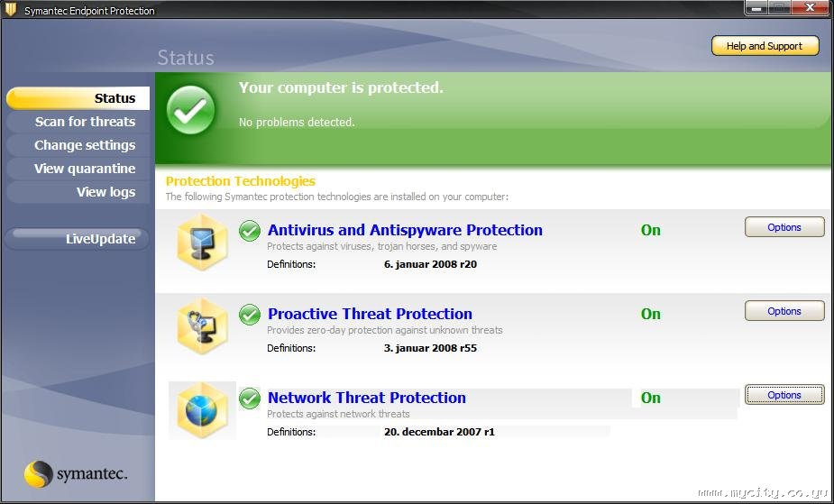The width and height of the screenshot is (834, 504).
Task: Open Options for Antivirus and Antispyware Protection
Action: click(x=784, y=227)
